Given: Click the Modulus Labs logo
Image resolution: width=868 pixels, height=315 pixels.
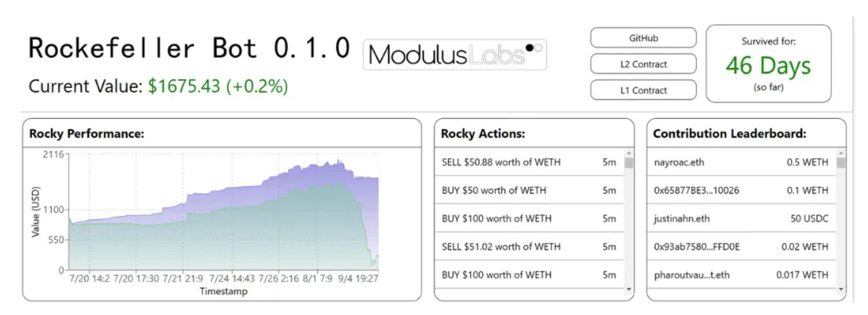Looking at the screenshot, I should pos(454,55).
